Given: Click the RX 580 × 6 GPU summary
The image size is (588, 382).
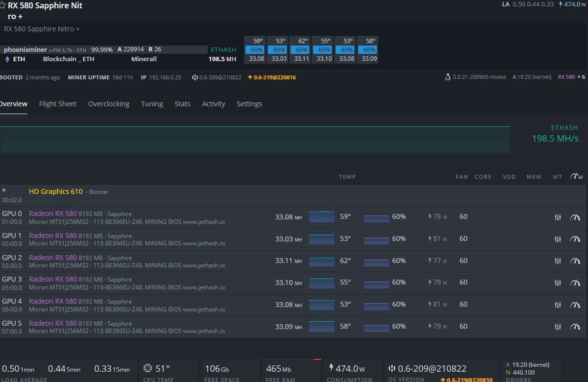Looking at the screenshot, I should [x=571, y=77].
